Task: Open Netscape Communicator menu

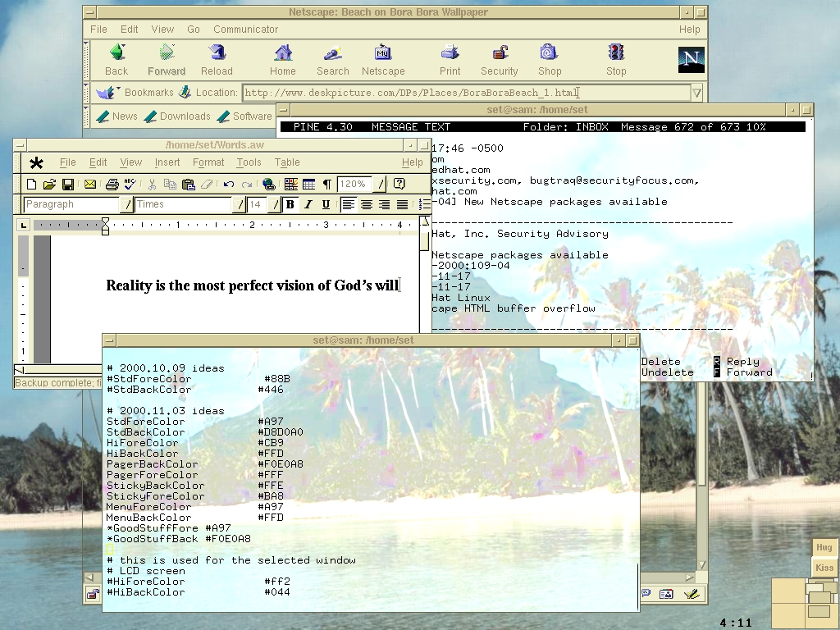Action: (x=246, y=30)
